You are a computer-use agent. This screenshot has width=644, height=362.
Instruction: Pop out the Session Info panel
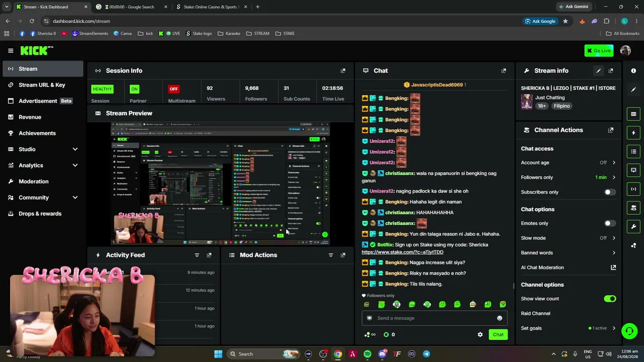(x=343, y=71)
